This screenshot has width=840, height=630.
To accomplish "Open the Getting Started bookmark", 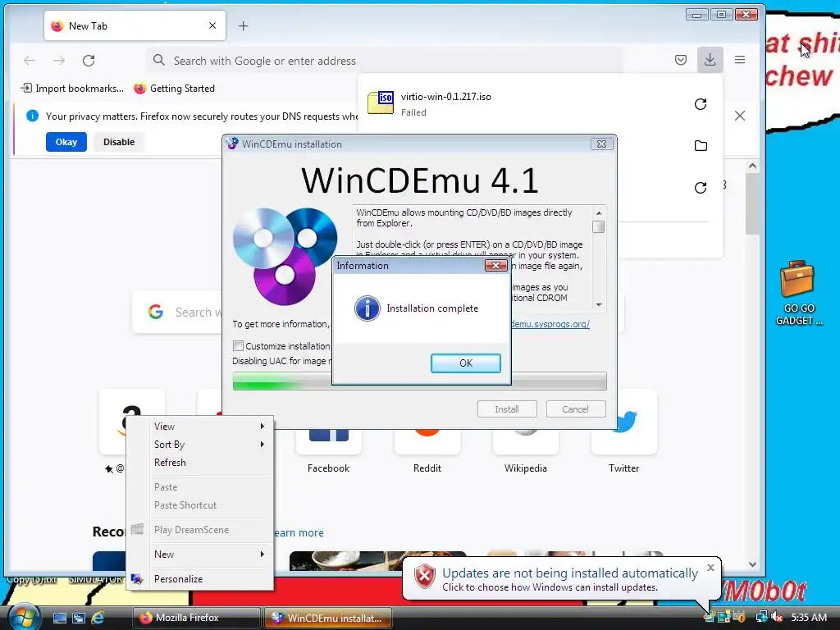I will 174,89.
